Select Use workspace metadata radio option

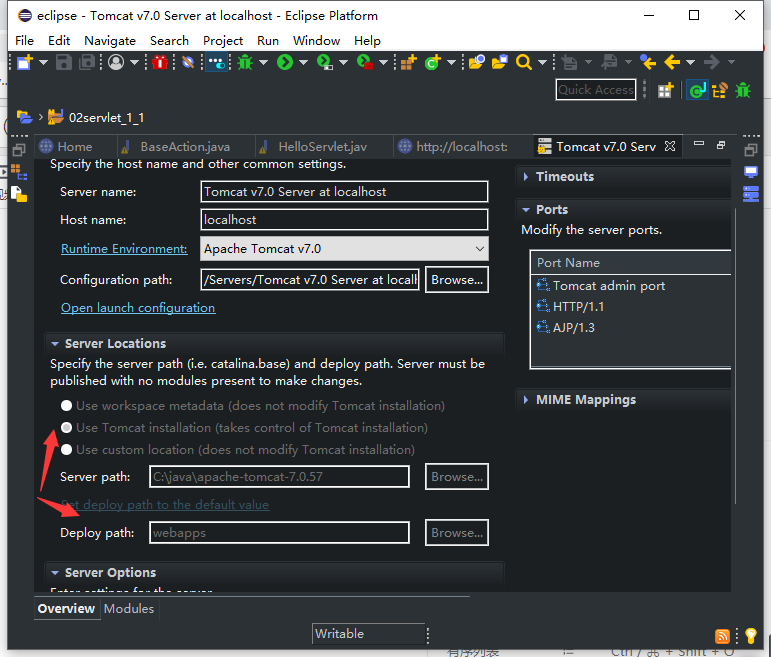pyautogui.click(x=66, y=406)
